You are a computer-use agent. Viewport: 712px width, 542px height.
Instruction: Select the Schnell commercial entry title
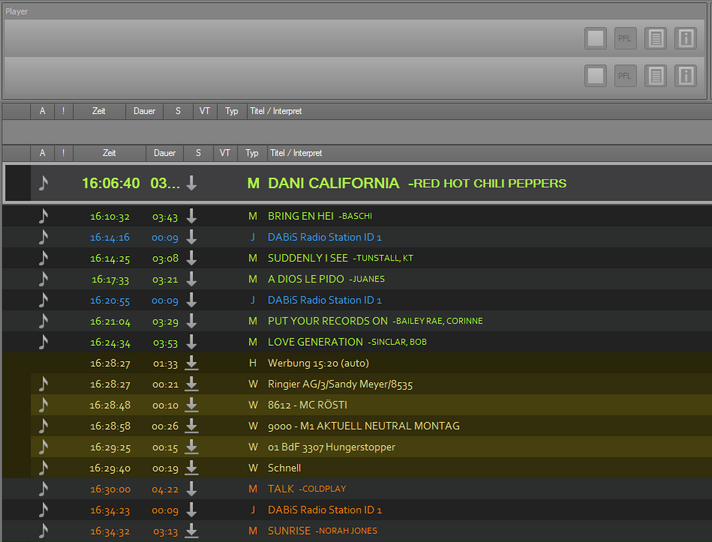284,468
